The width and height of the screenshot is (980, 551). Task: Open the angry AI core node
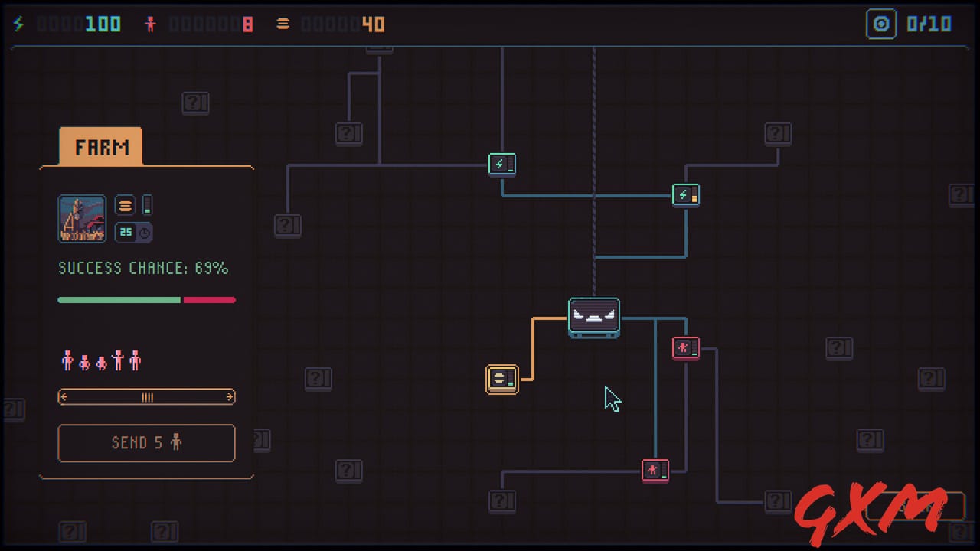point(594,317)
